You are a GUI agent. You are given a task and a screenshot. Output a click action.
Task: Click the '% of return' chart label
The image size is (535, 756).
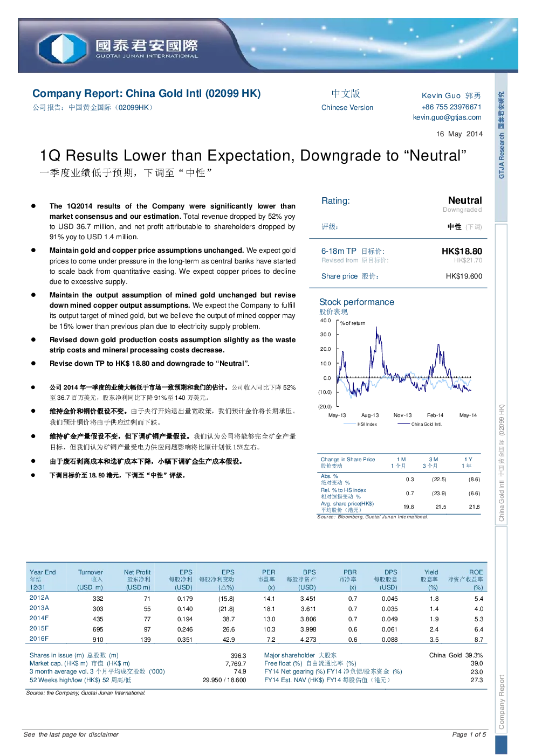(353, 323)
